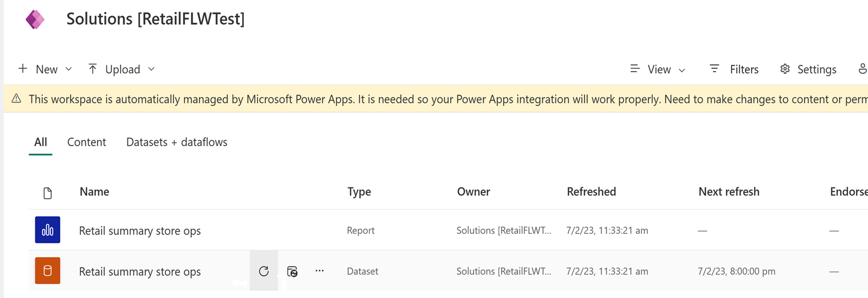Open more options ellipsis for the dataset
Image resolution: width=868 pixels, height=298 pixels.
coord(320,270)
